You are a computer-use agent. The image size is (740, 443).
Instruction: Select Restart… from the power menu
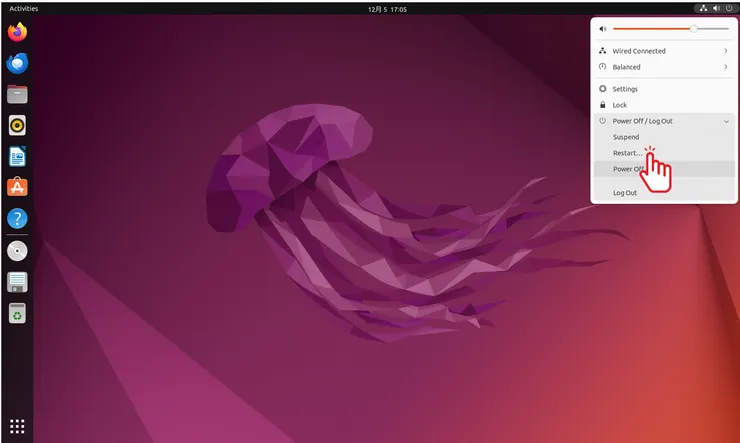coord(627,153)
